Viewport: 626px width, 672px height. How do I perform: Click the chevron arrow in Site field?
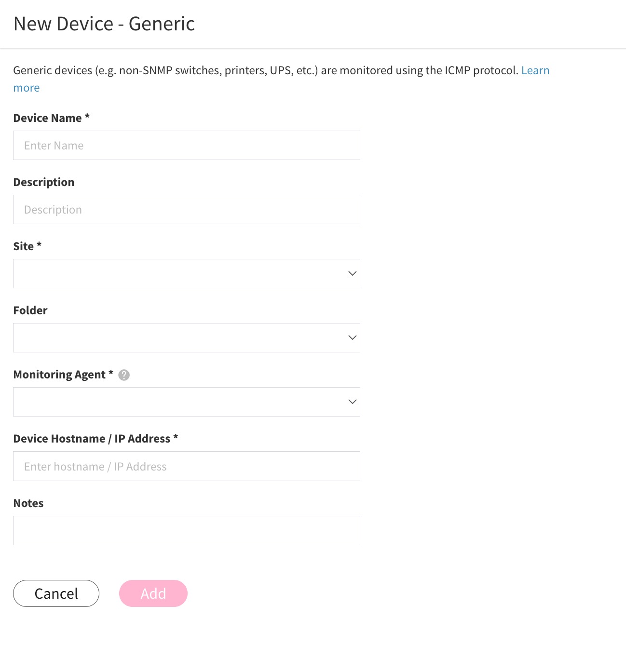[x=353, y=273]
